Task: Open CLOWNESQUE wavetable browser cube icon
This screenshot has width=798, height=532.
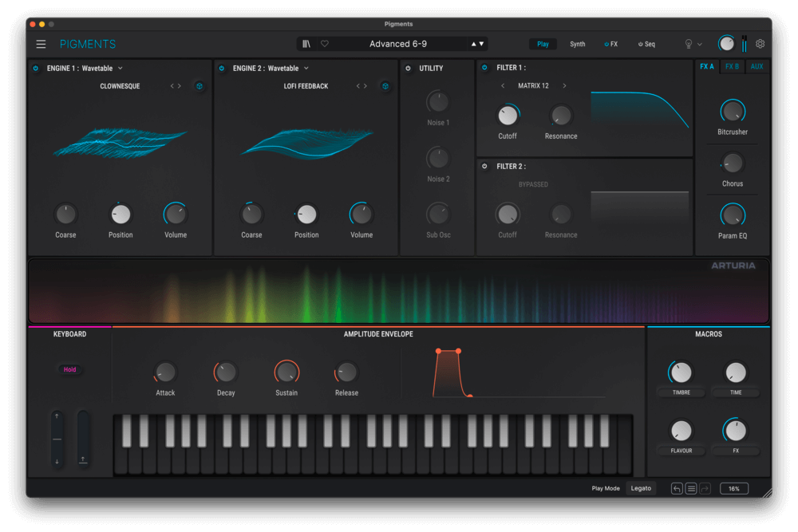Action: (x=199, y=86)
